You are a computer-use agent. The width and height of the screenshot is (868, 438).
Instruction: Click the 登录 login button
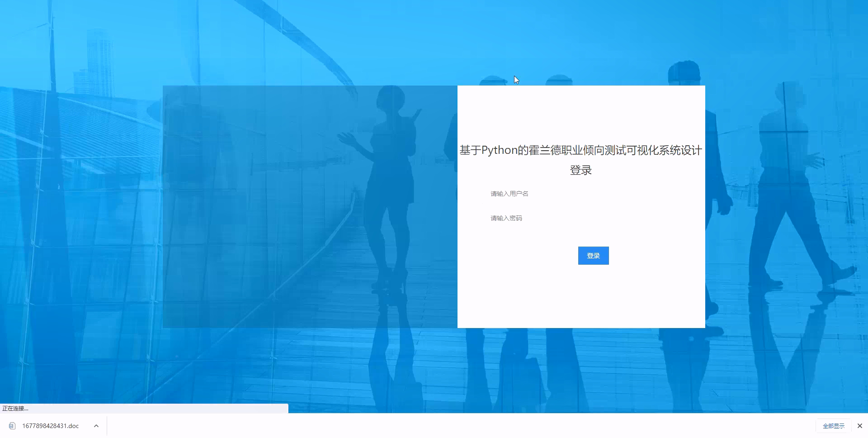tap(593, 255)
